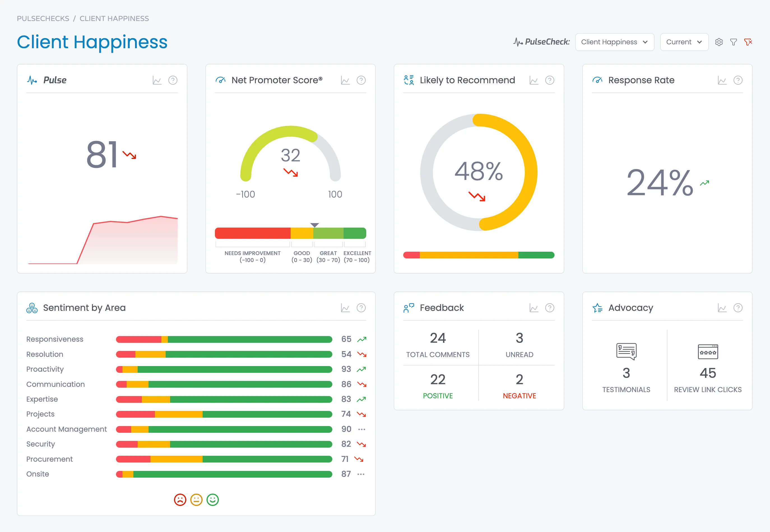Click the 48% donut chart
Viewport: 770px width, 532px height.
pos(479,172)
